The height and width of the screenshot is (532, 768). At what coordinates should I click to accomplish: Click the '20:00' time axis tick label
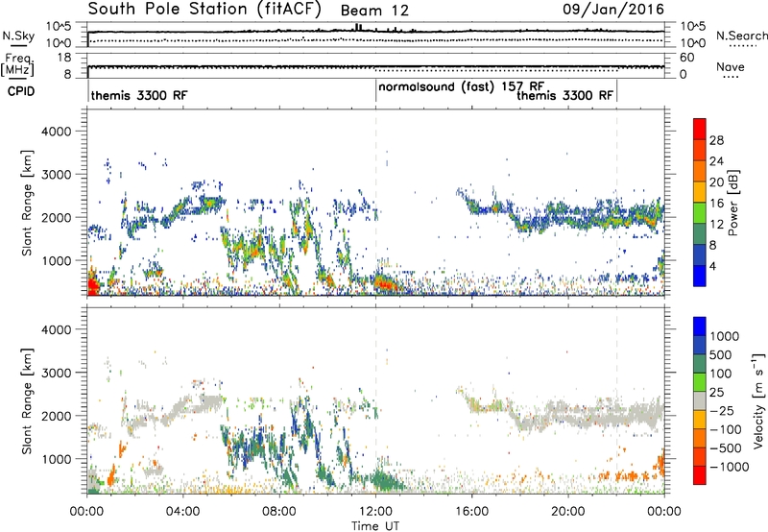567,512
